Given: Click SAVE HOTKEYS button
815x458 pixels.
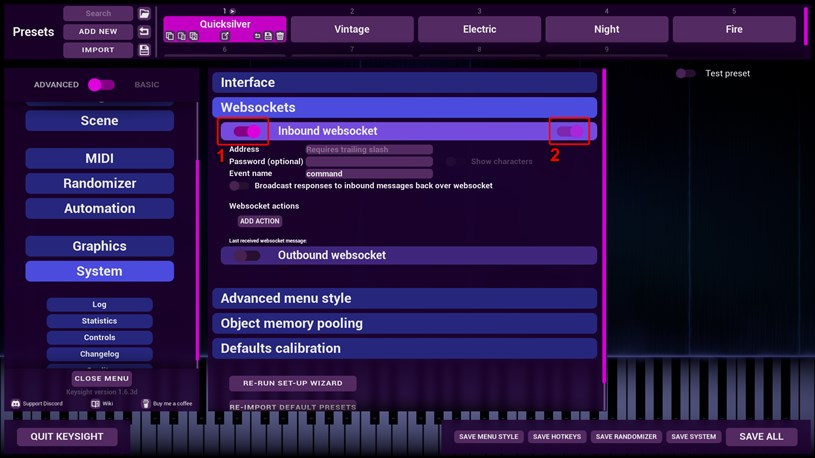Looking at the screenshot, I should coord(557,437).
